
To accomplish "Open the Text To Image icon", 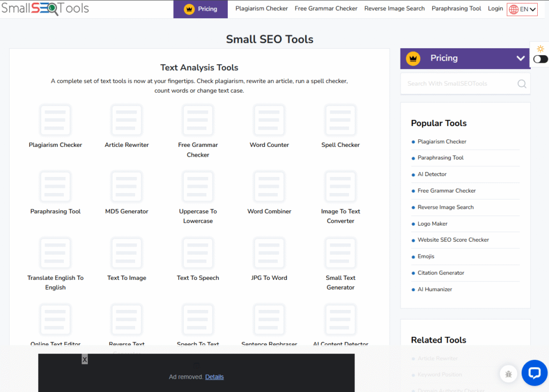I will (x=127, y=253).
